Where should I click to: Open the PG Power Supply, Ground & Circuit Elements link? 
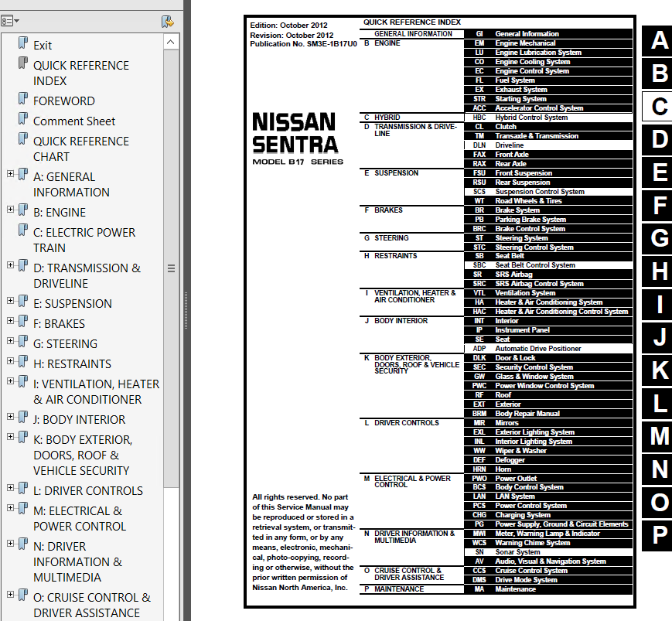548,524
